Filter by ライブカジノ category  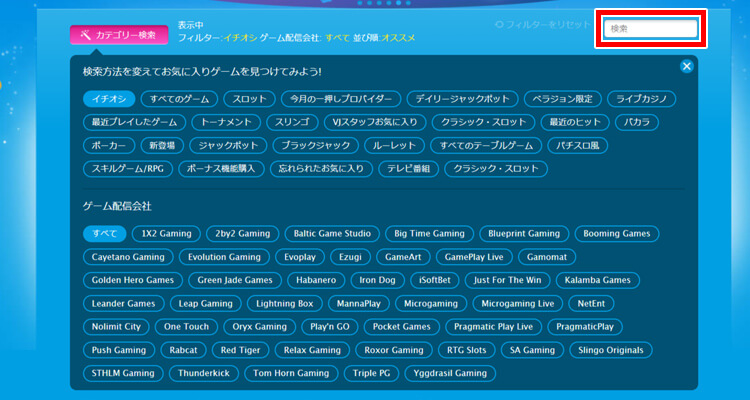point(641,99)
